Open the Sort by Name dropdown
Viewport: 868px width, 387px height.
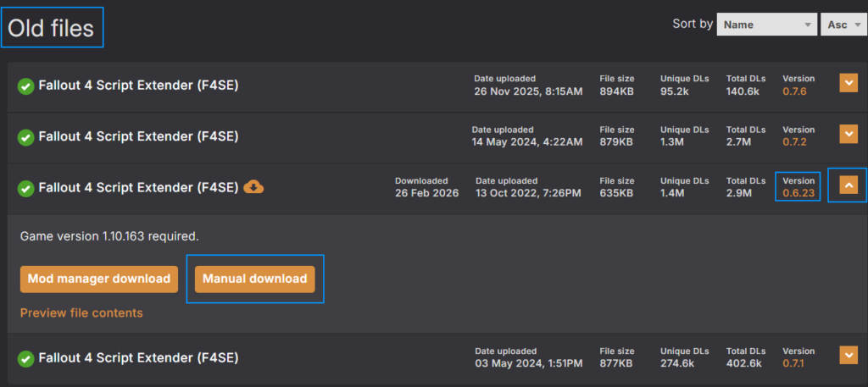click(x=766, y=25)
